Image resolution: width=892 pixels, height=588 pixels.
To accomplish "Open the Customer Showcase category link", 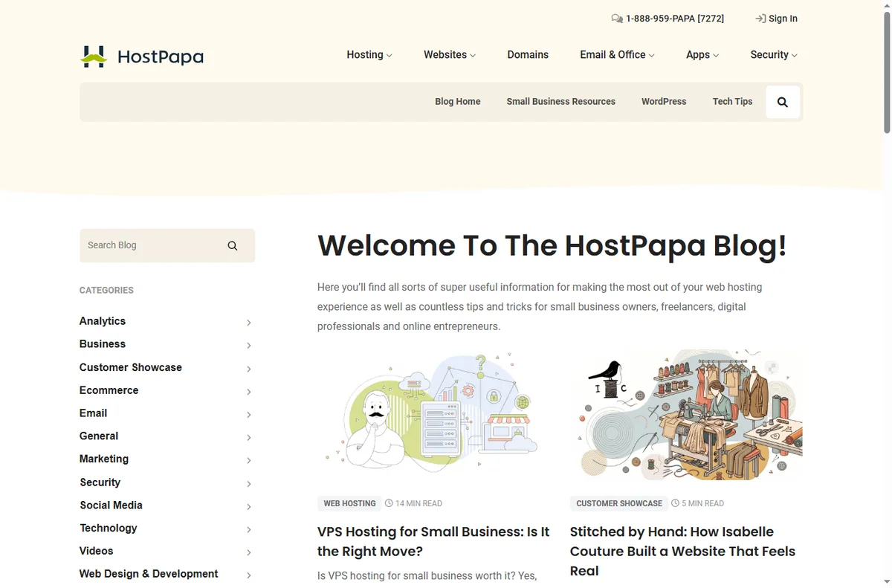I will pyautogui.click(x=131, y=367).
